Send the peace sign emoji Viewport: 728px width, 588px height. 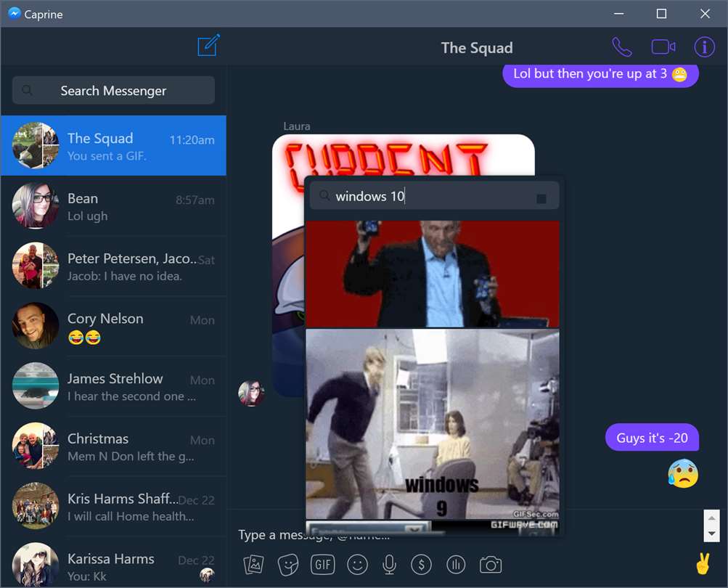703,564
